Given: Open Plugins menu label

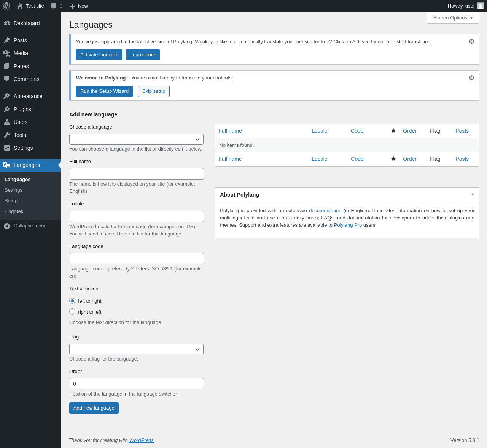Looking at the screenshot, I should (22, 109).
